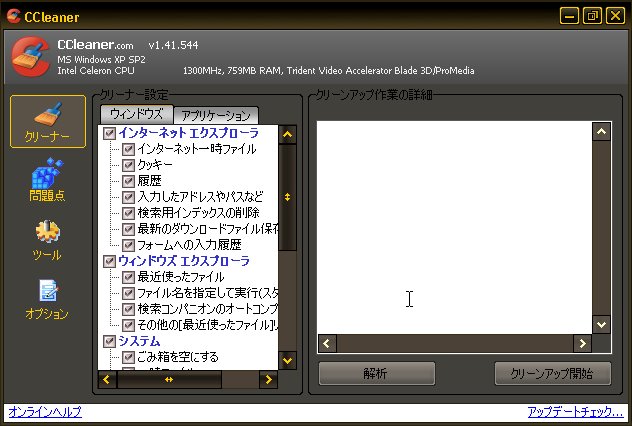
Task: Minimize the CCleaner window
Action: click(569, 16)
